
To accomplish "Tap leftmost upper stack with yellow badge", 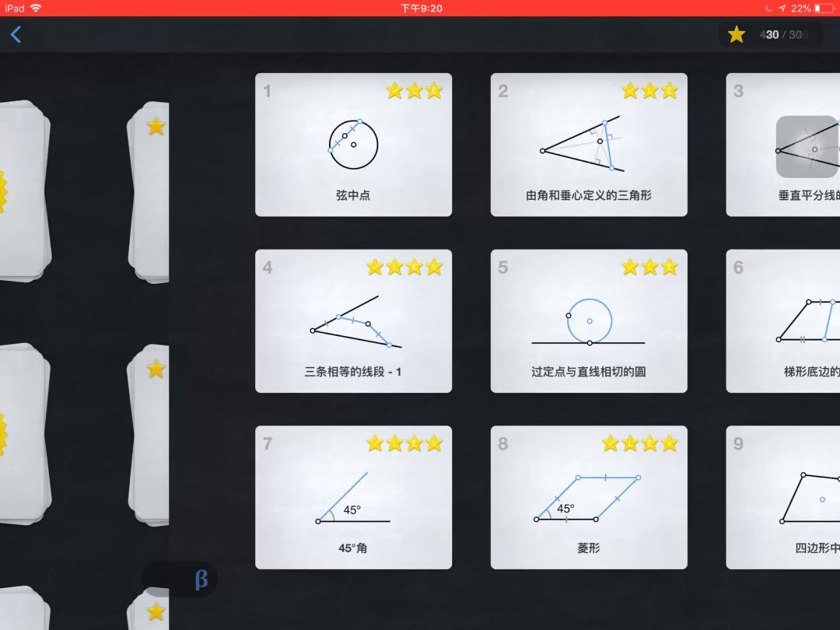I will [25, 191].
